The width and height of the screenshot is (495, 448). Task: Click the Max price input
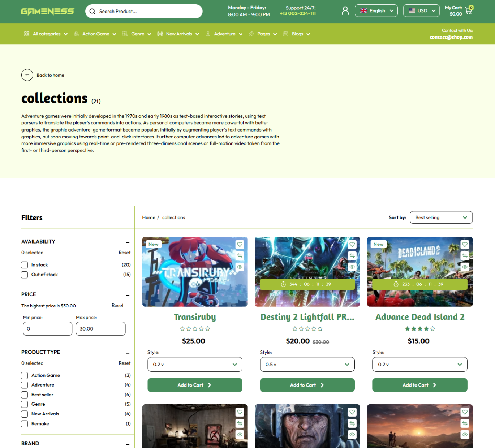coord(101,329)
